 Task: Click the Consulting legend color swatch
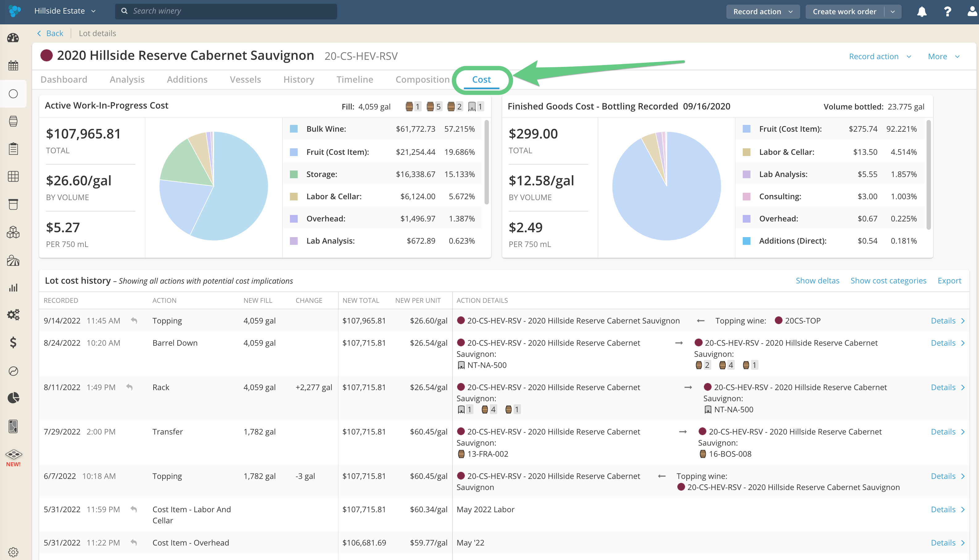click(x=746, y=196)
